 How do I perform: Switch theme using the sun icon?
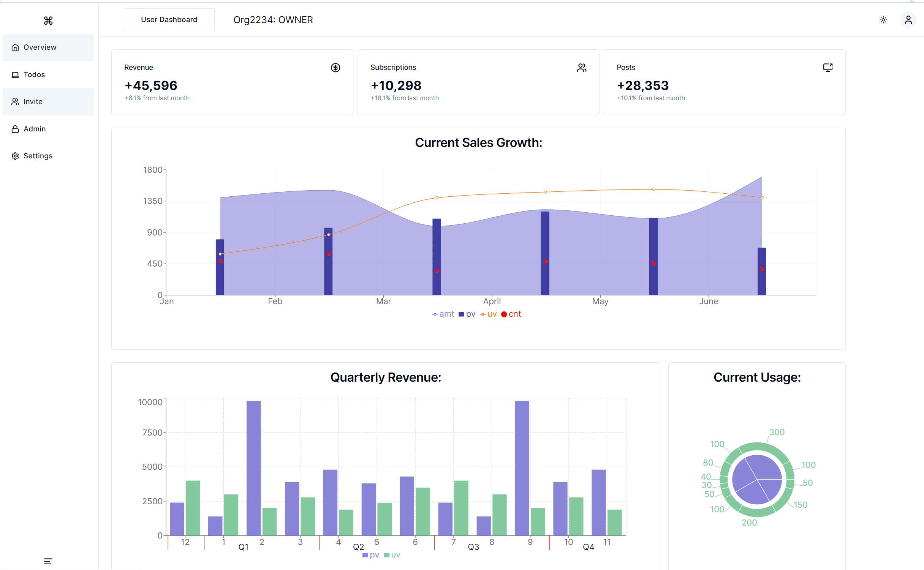(883, 20)
